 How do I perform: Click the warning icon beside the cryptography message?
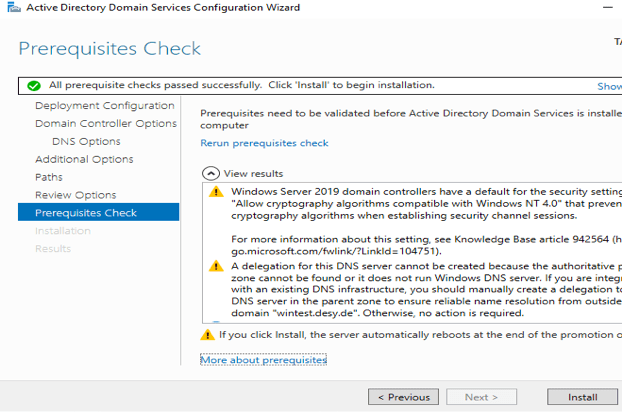tap(216, 191)
